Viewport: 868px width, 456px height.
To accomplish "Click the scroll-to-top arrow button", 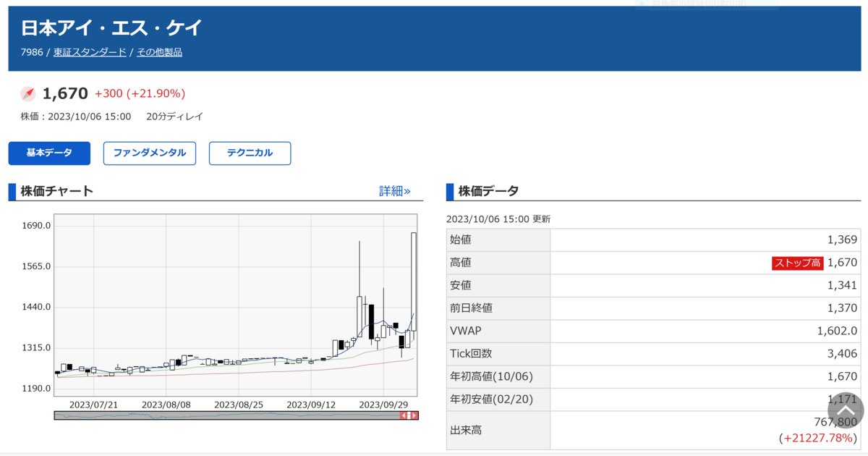I will 846,410.
